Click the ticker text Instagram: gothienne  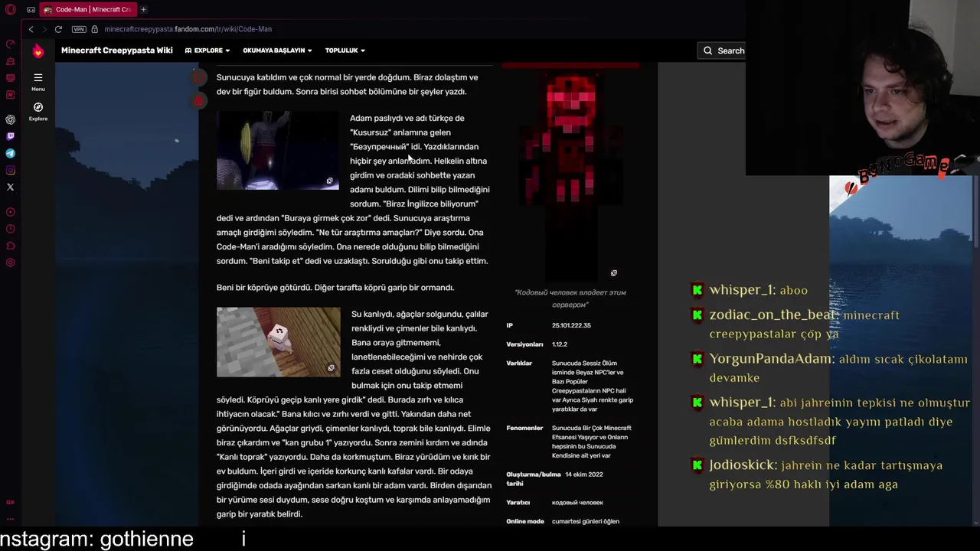click(96, 539)
